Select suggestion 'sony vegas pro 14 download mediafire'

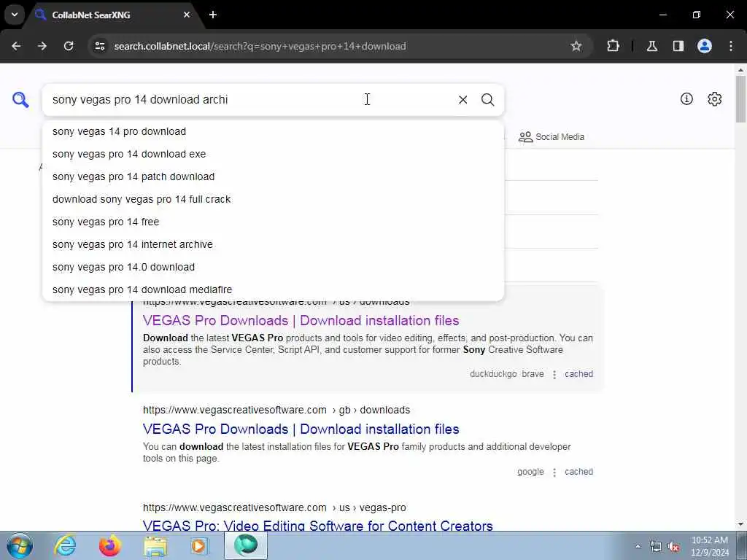[x=273, y=289]
